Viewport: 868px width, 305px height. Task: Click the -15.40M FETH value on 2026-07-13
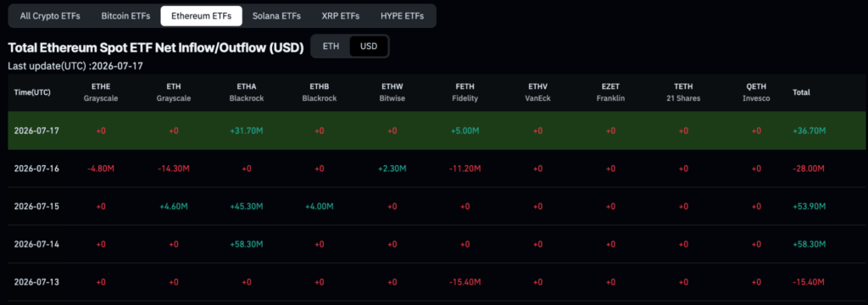pyautogui.click(x=465, y=282)
